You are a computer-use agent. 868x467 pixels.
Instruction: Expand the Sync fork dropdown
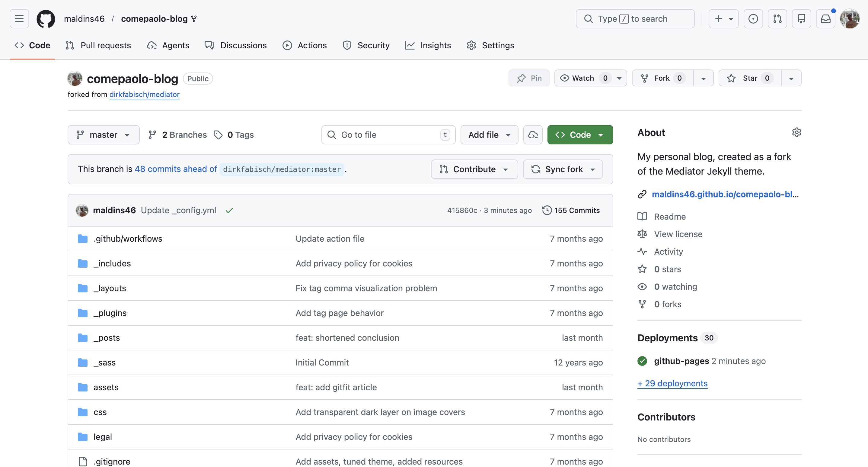(x=563, y=169)
